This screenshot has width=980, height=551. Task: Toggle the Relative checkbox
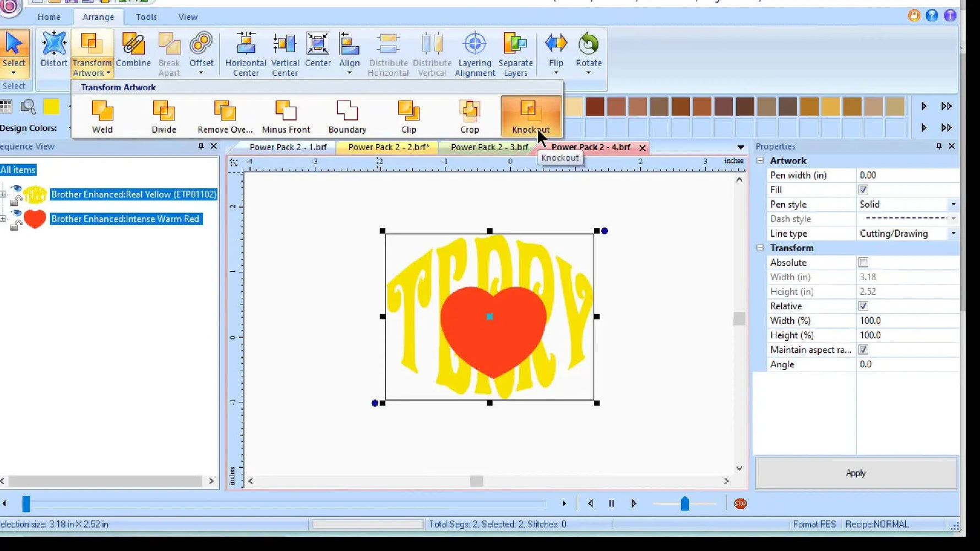(x=863, y=306)
